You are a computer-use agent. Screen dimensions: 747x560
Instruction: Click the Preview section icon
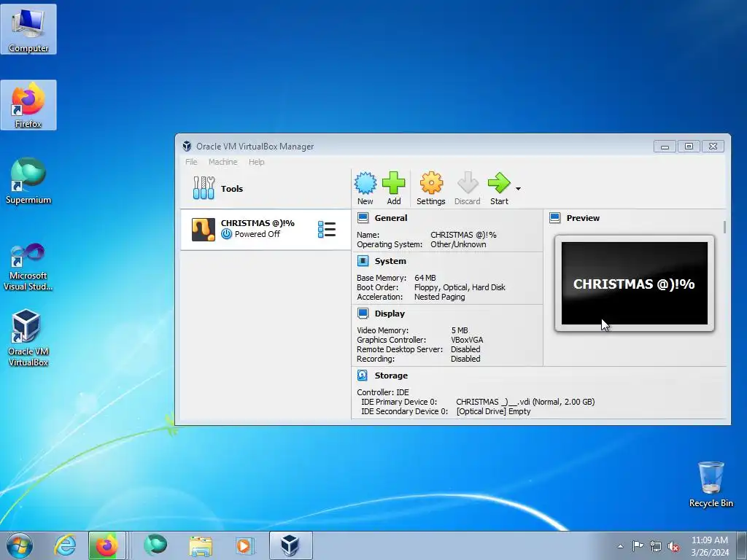pos(555,218)
